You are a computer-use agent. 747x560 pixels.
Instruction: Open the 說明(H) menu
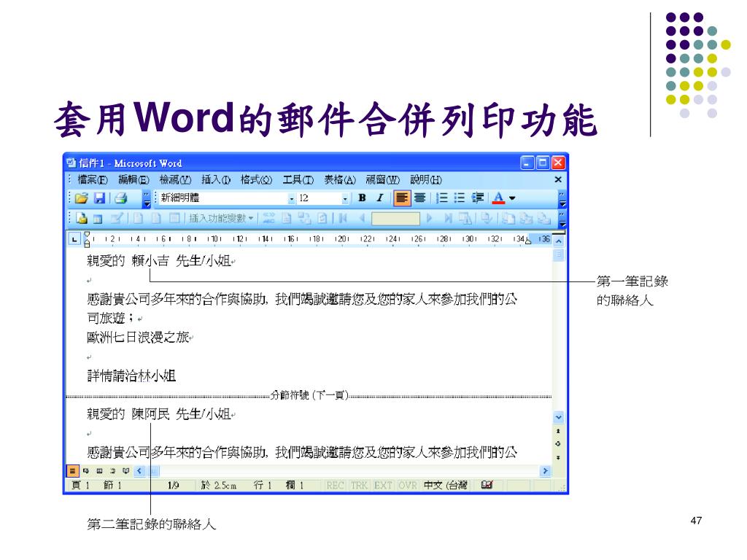(426, 179)
